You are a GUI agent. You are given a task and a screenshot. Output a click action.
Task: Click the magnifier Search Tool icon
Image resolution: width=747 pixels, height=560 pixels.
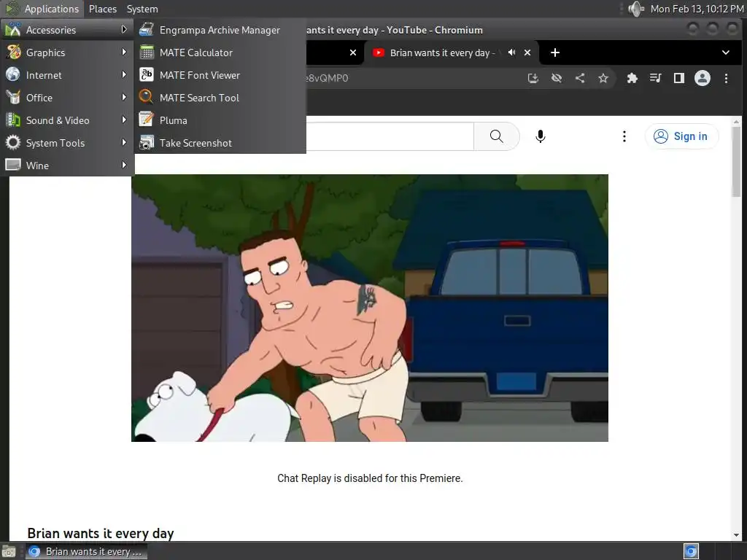point(146,97)
